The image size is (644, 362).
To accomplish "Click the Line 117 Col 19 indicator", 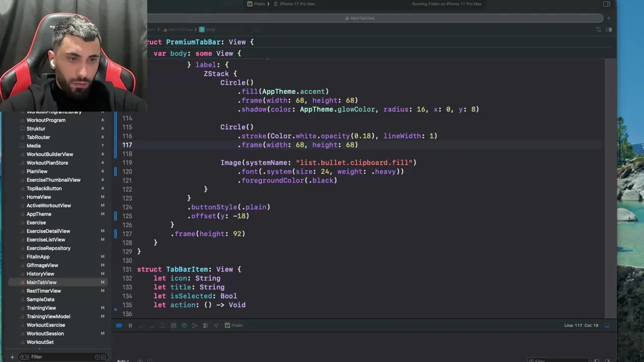I will click(581, 326).
